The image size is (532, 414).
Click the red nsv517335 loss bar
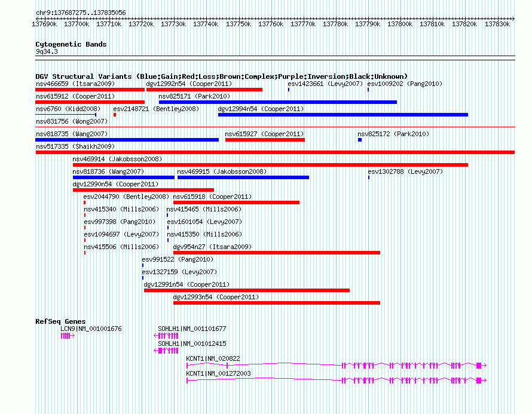point(275,152)
